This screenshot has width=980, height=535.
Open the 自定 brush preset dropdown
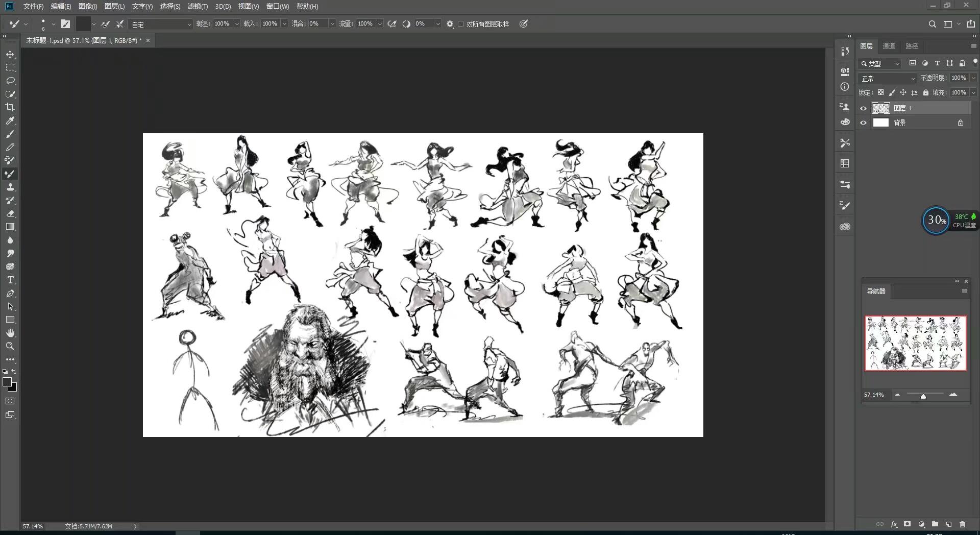161,24
